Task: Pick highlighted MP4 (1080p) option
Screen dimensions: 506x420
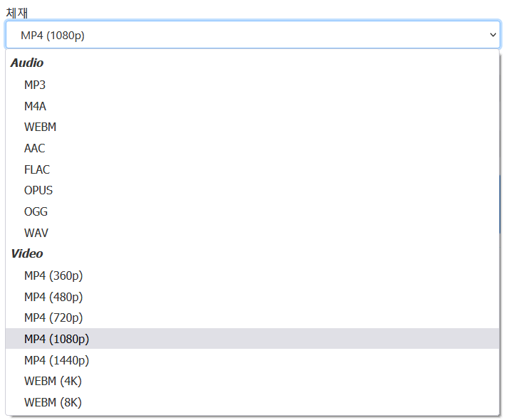Action: pyautogui.click(x=252, y=339)
